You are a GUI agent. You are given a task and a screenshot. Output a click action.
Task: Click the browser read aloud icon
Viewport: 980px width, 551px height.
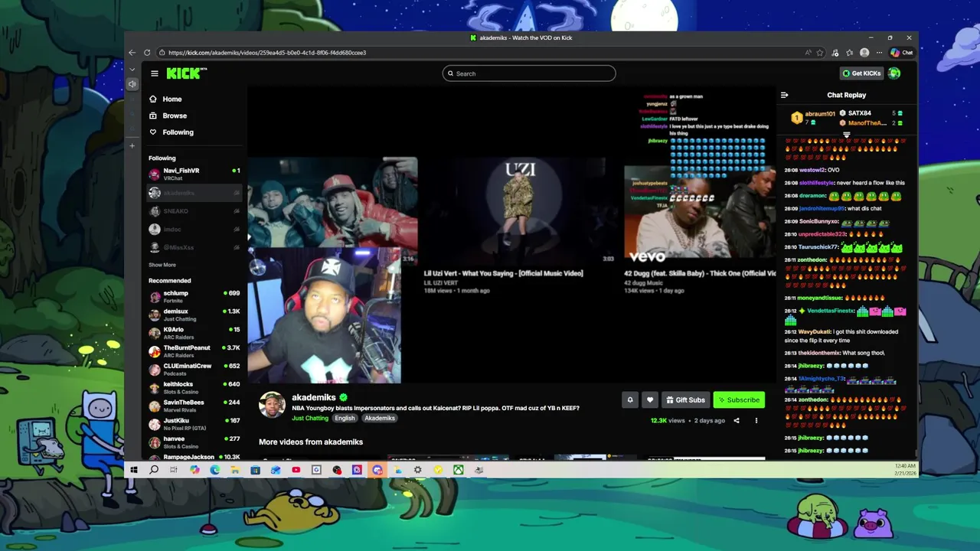coord(808,53)
